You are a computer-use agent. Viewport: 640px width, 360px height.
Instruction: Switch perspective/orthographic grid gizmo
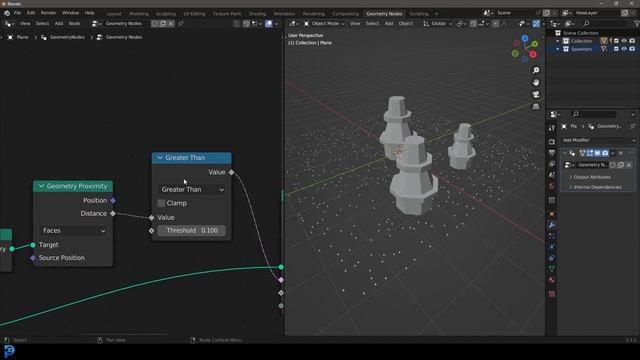[536, 107]
